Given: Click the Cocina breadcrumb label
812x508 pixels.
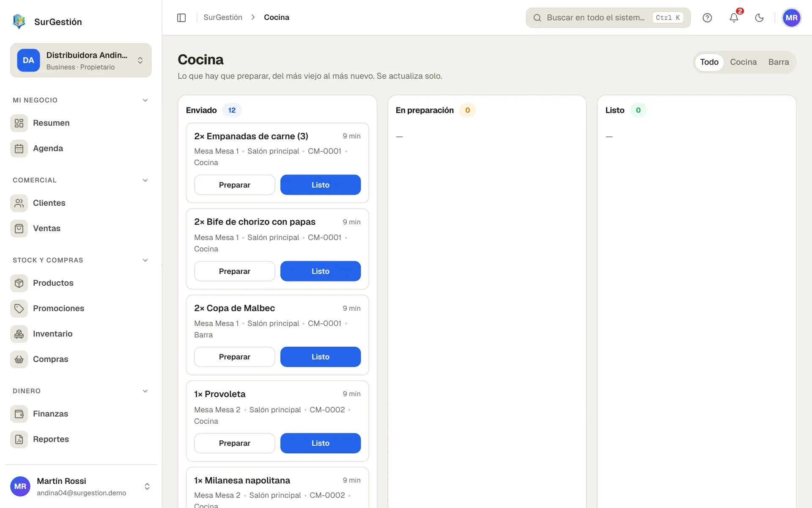Looking at the screenshot, I should pyautogui.click(x=277, y=17).
